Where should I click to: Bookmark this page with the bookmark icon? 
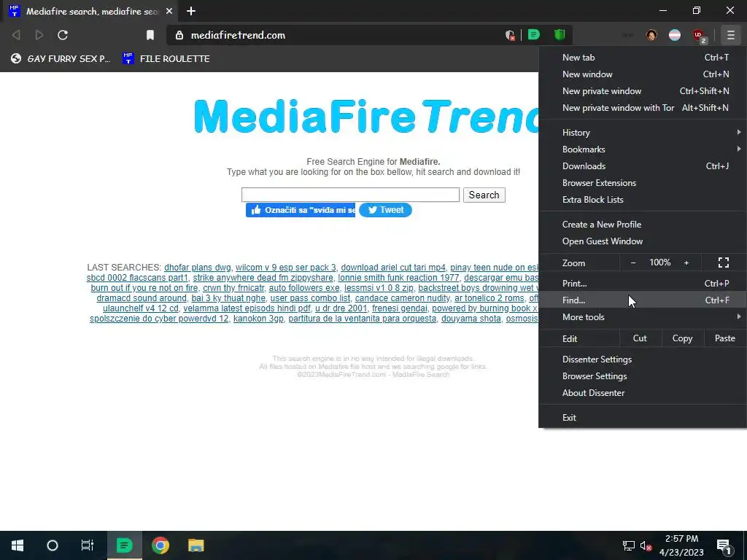[150, 35]
